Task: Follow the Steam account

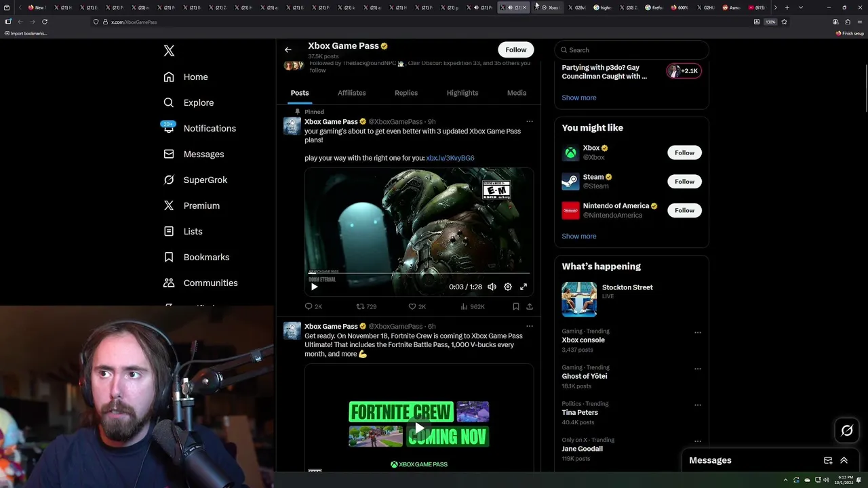Action: tap(684, 182)
